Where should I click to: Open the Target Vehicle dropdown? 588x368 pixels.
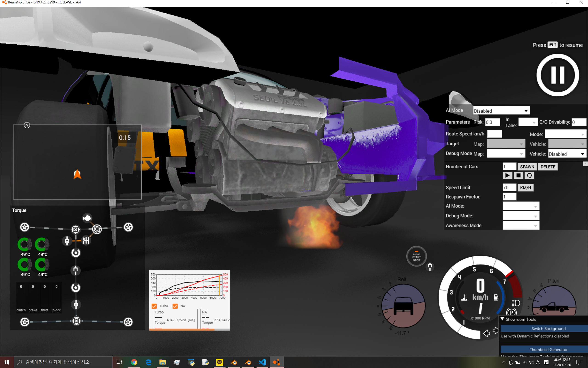coord(567,144)
